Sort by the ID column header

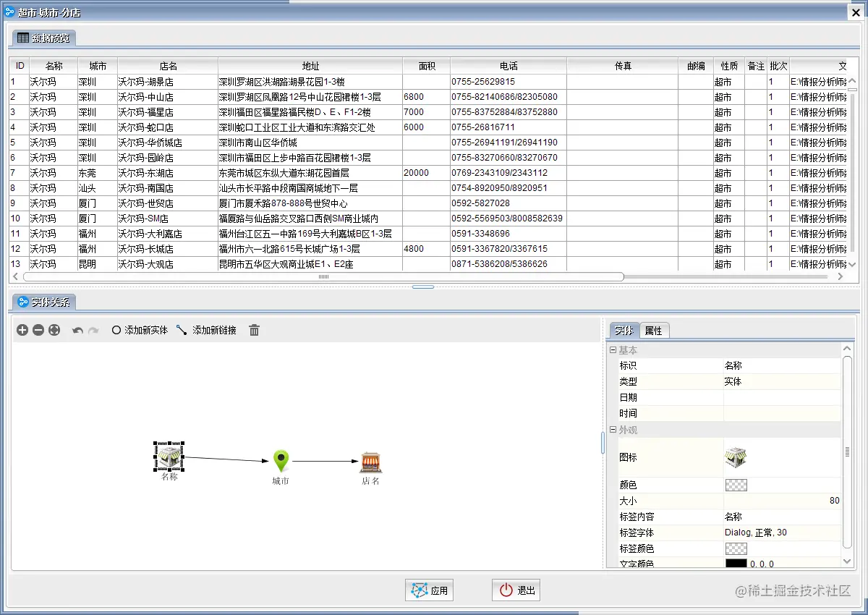pyautogui.click(x=20, y=66)
